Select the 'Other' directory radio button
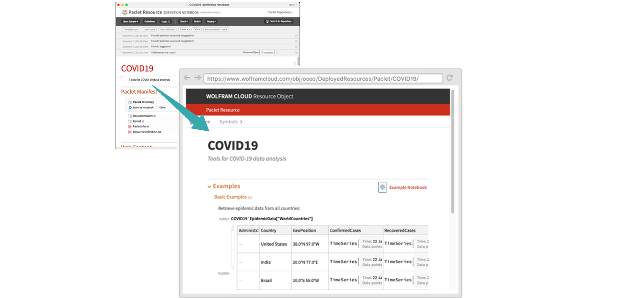Screen dimensions: 644x298 pos(157,108)
